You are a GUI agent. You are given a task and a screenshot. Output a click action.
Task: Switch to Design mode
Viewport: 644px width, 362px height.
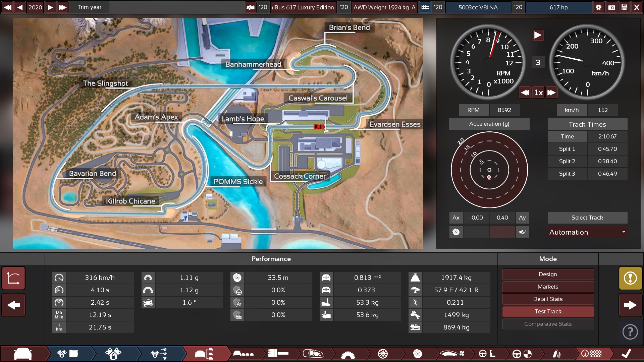point(548,274)
